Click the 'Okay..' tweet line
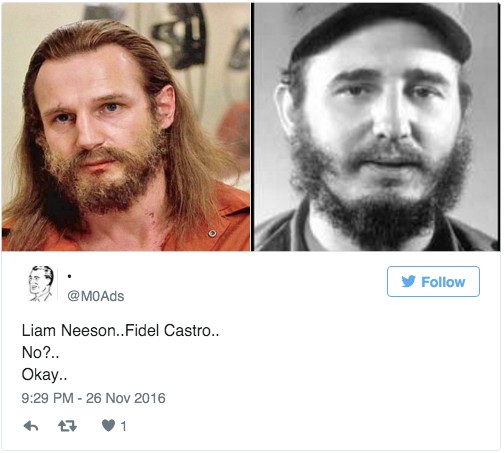Viewport: 504px width, 453px height. click(44, 374)
